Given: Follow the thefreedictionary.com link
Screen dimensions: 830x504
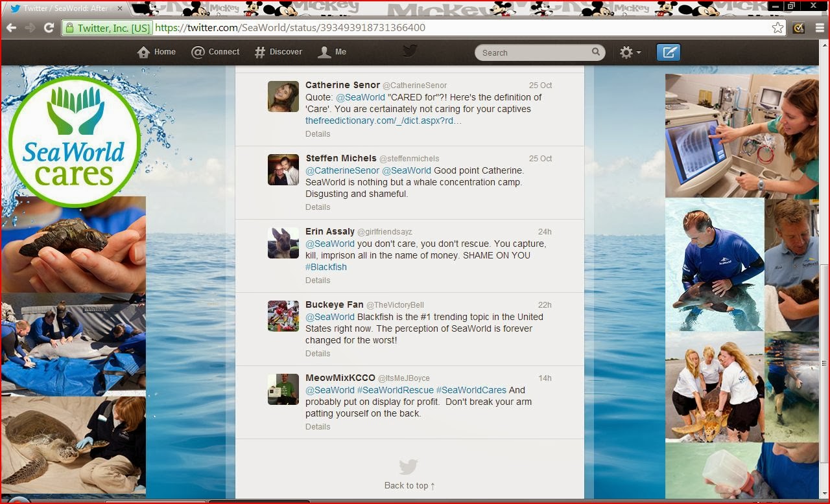Looking at the screenshot, I should [x=383, y=120].
